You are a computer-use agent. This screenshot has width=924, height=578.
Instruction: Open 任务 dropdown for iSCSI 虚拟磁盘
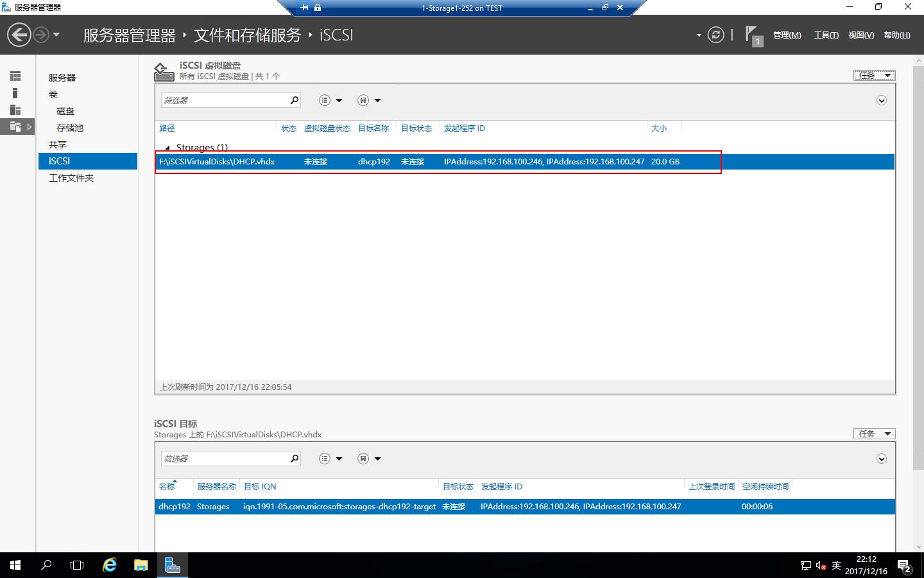(874, 75)
